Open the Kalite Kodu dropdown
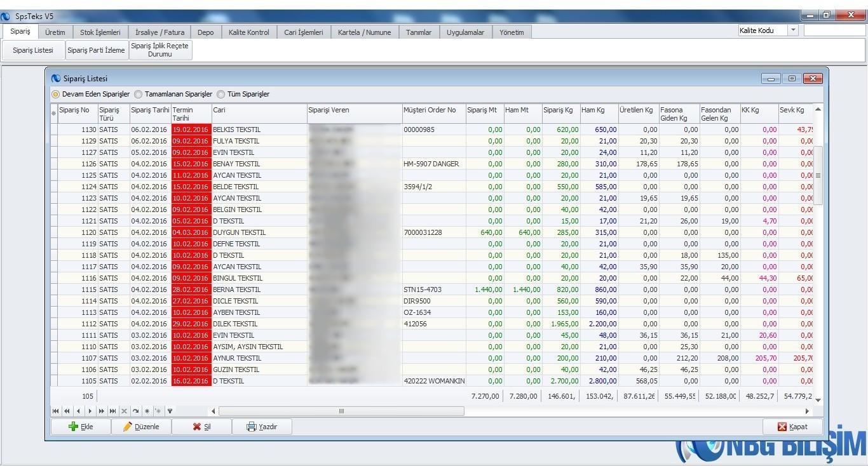 793,30
